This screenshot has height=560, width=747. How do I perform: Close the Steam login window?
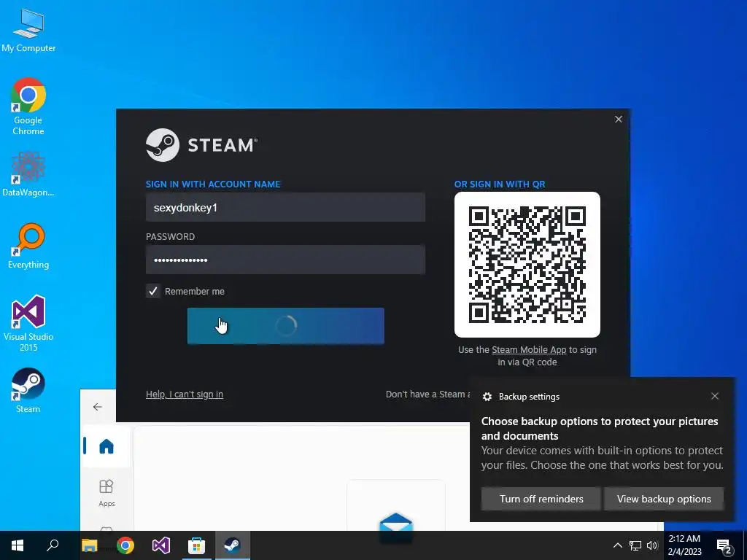(x=619, y=119)
